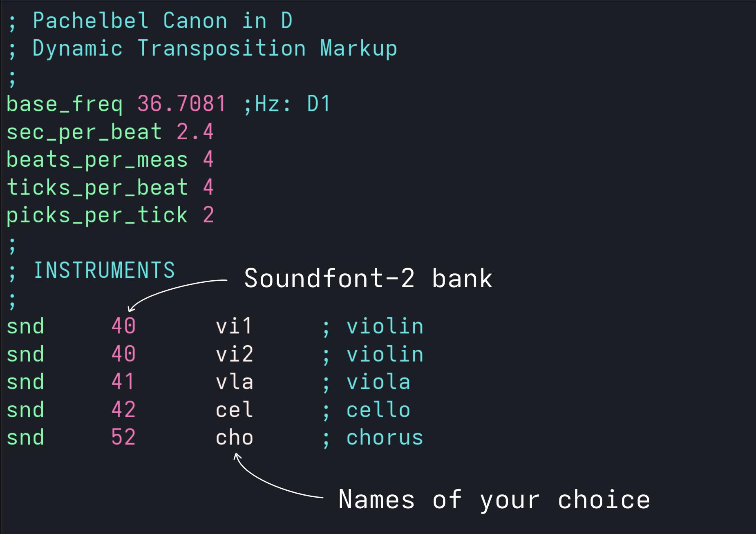Screen dimensions: 756x534
Task: Click the picks_per_tick value 2
Action: (x=208, y=215)
